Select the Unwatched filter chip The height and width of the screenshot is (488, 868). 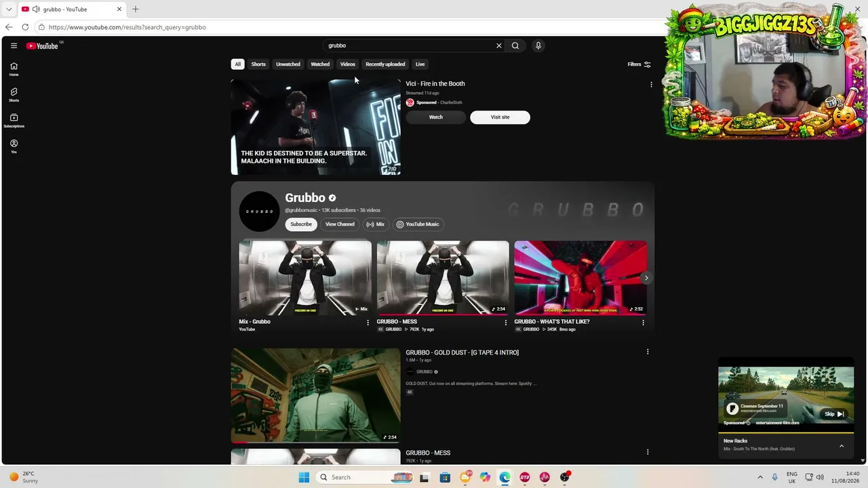[288, 64]
